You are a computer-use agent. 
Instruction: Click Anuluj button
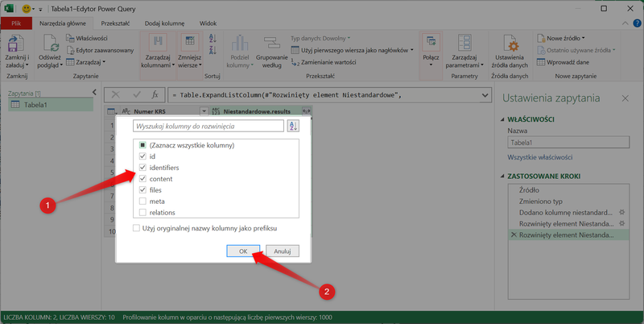(x=283, y=251)
